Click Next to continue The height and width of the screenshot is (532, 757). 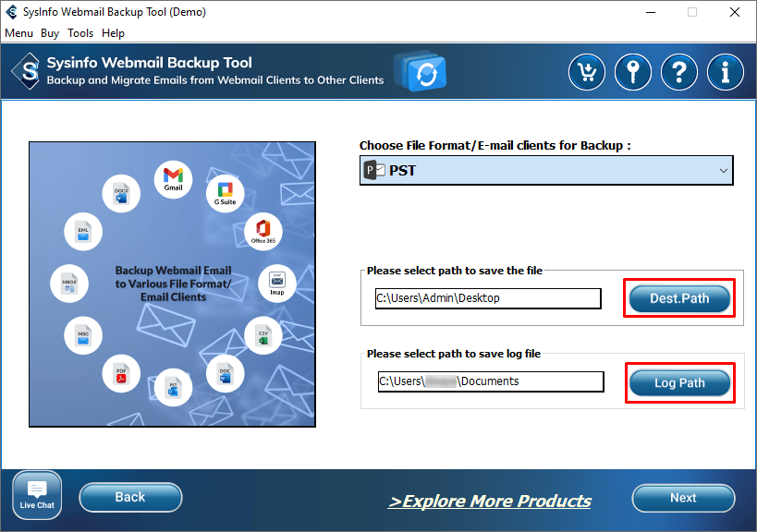(x=683, y=498)
